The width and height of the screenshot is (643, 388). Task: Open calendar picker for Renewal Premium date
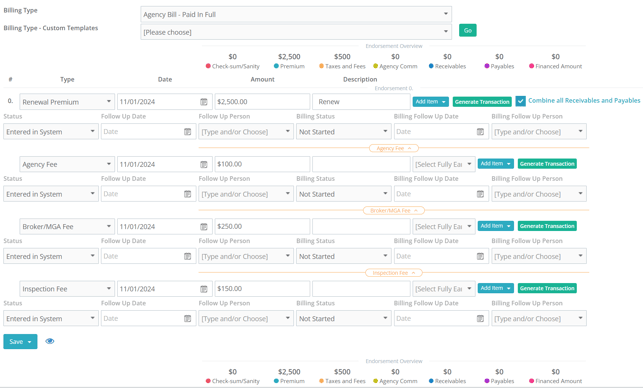click(x=204, y=102)
